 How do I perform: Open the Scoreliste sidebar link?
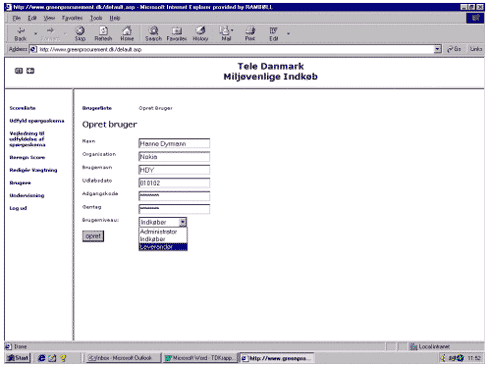22,108
